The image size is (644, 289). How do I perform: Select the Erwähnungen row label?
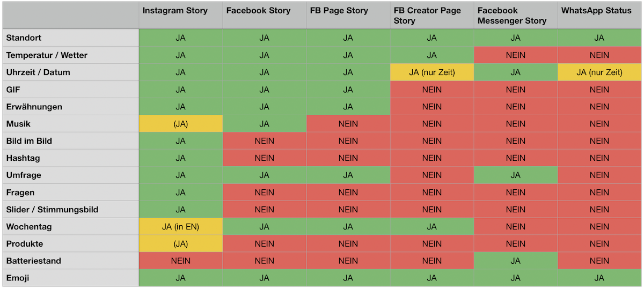click(x=71, y=107)
